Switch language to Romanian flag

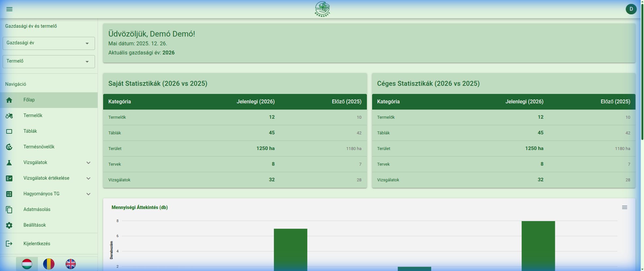point(49,264)
